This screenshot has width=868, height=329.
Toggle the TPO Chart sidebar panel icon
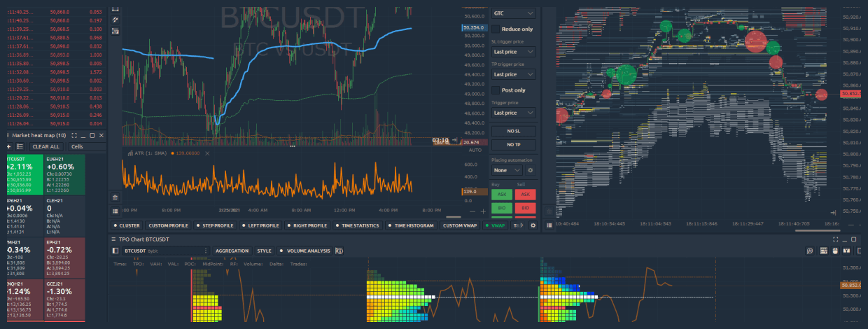click(115, 250)
